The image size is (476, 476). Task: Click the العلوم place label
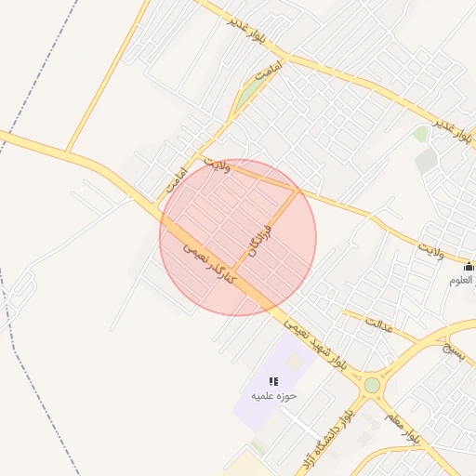point(461,280)
